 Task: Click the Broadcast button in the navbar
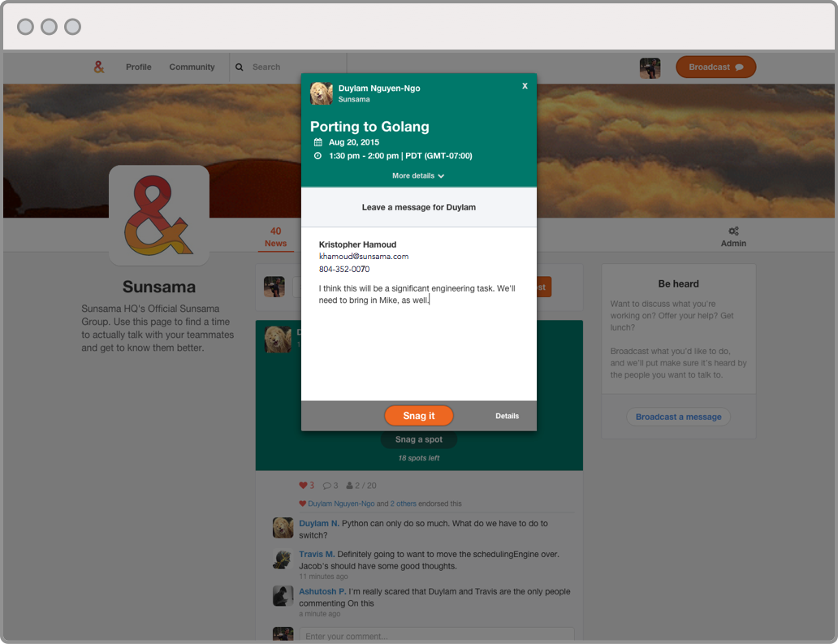715,67
